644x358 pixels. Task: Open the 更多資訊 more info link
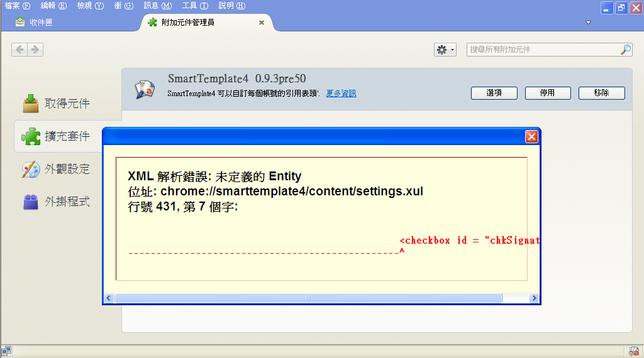(x=341, y=94)
